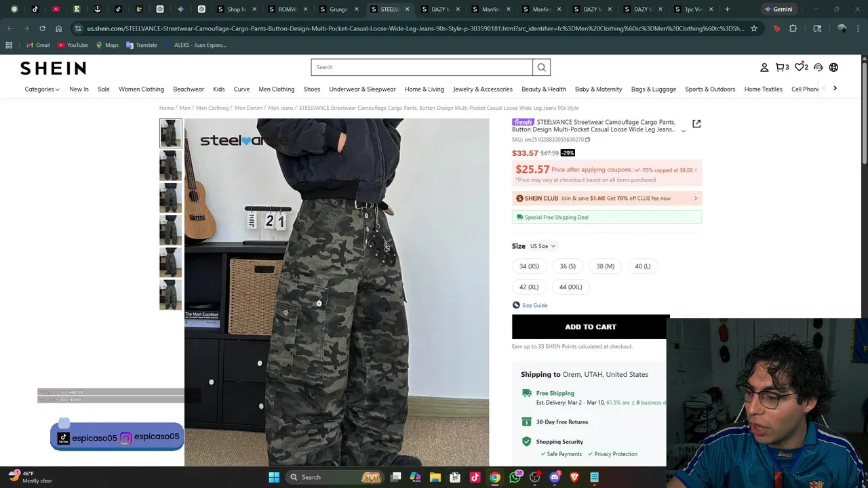Open the Women Clothing menu

click(x=141, y=89)
